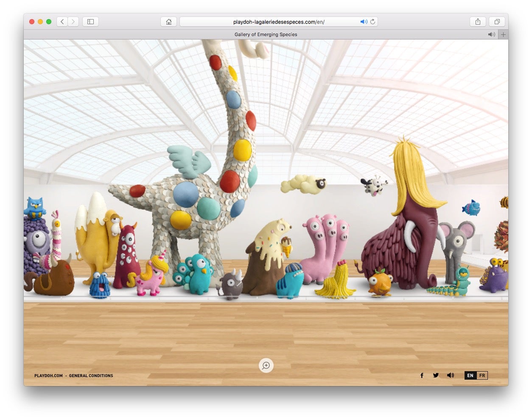Viewport: 532px width, 420px height.
Task: Click the zoom magnifier icon on floor
Action: coord(266,365)
